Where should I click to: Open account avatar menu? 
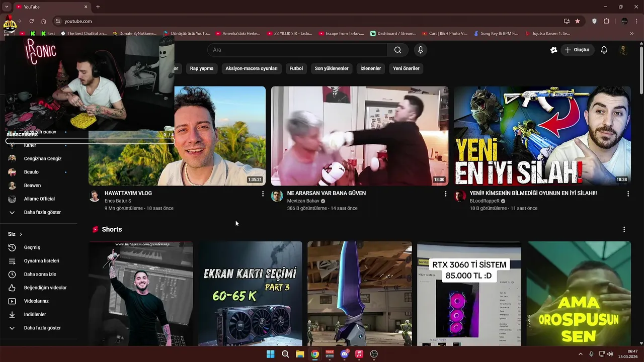click(623, 50)
